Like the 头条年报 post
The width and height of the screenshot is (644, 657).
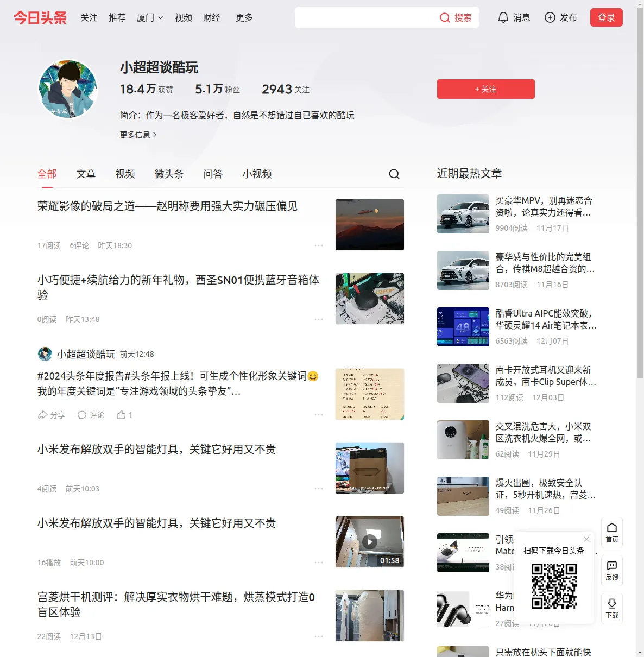(124, 415)
